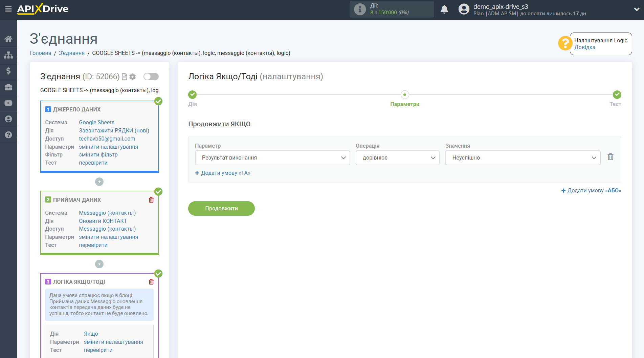Screen dimensions: 644x358
Task: Open the hamburger menu in top bar
Action: coord(8,9)
